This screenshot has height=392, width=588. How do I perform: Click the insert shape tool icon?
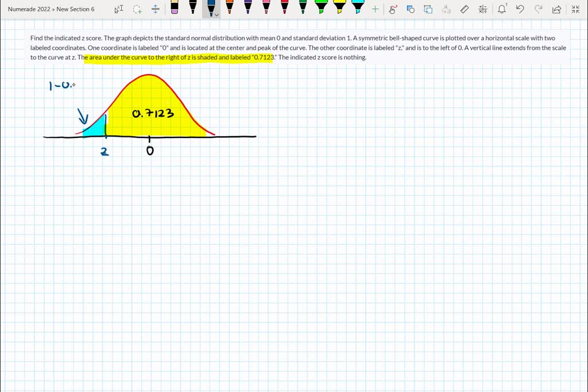(409, 9)
